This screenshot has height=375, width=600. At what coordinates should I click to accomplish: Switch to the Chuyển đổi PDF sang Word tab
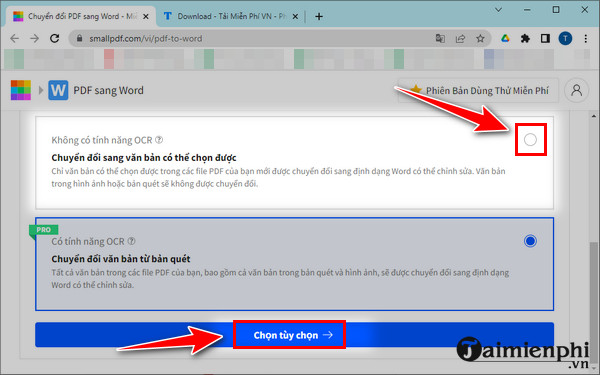tap(81, 16)
